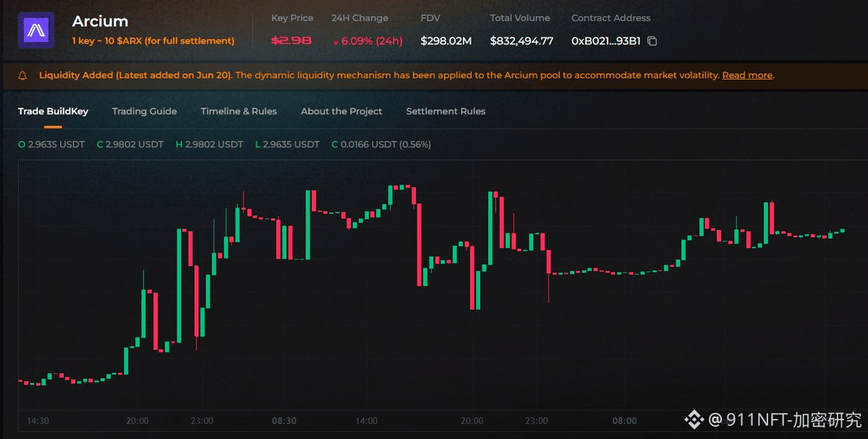868x439 pixels.
Task: Click the bell notification icon in banner
Action: (x=22, y=75)
